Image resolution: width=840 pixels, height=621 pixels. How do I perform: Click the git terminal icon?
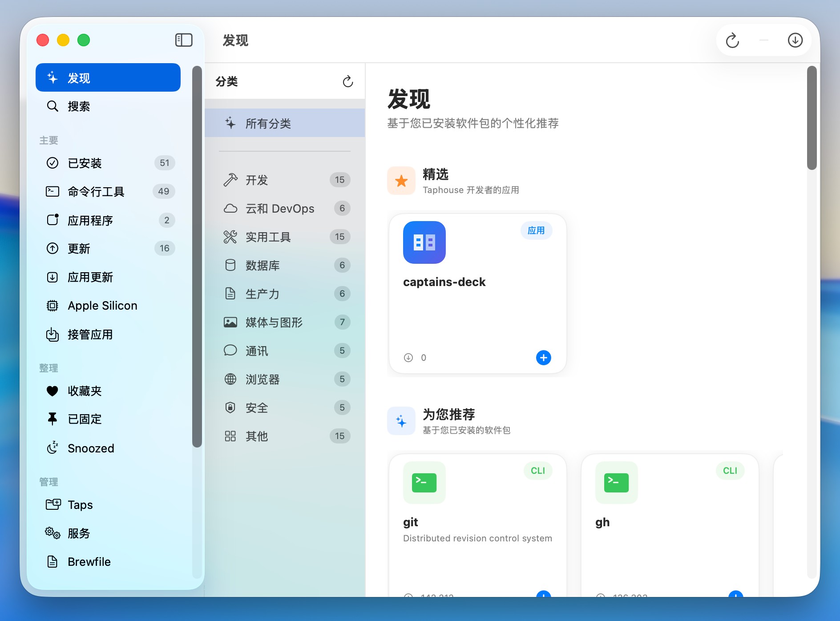[424, 483]
